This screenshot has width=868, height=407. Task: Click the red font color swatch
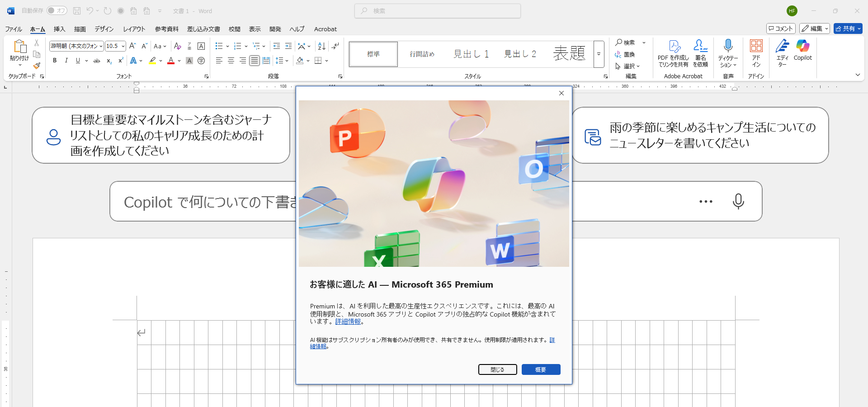pos(171,61)
